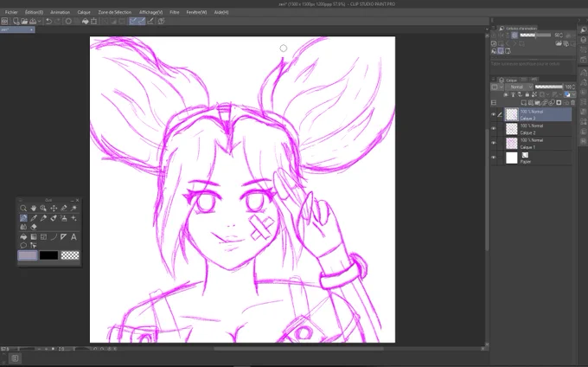Select the Frame border tool

[43, 237]
